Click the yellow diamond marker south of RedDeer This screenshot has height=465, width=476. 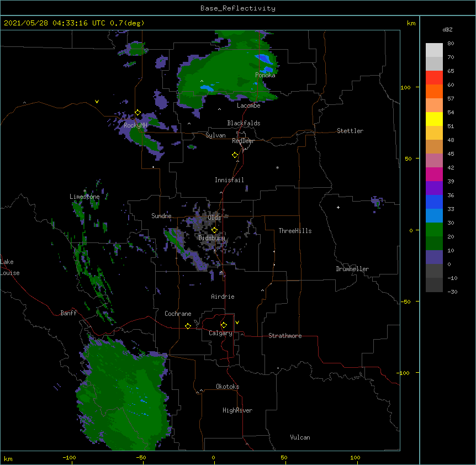click(235, 155)
